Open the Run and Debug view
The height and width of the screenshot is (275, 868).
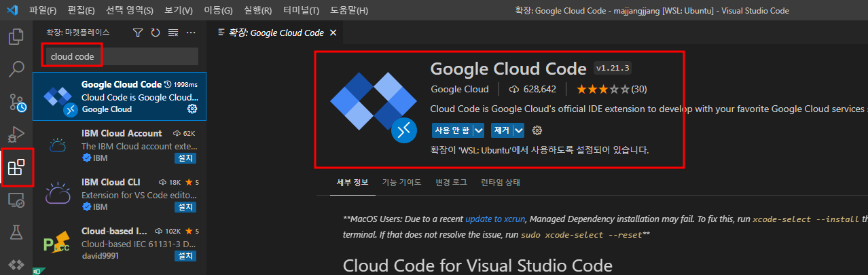point(16,134)
